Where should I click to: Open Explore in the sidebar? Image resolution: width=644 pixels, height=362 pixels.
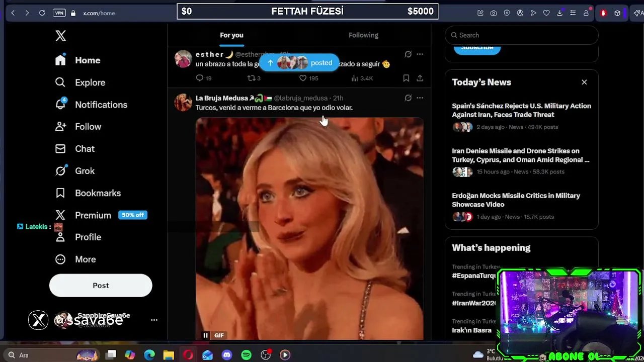point(80,82)
